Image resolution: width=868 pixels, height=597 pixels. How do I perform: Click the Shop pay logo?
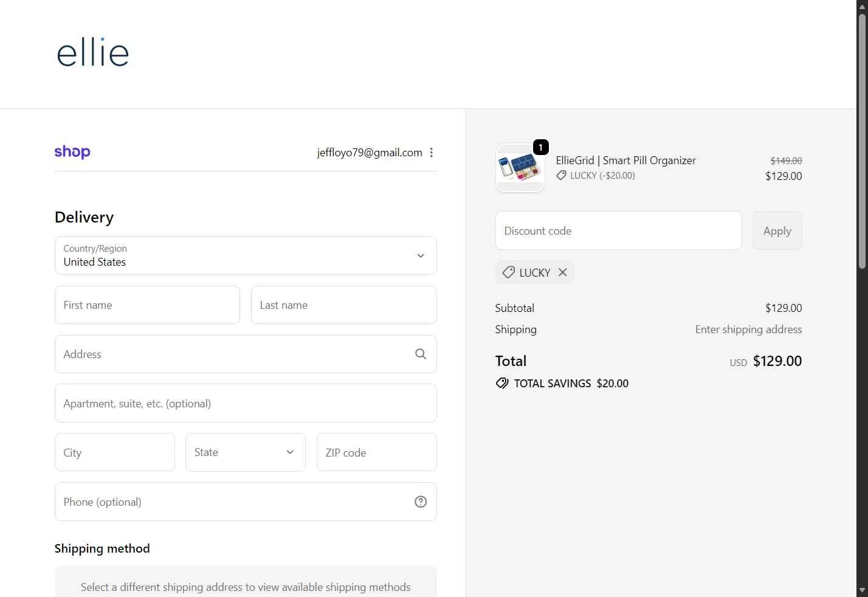point(72,152)
